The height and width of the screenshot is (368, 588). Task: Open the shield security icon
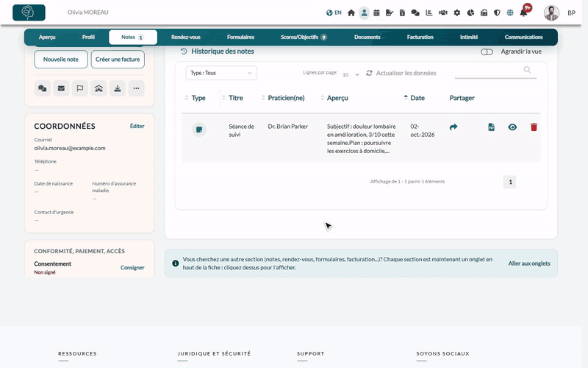click(x=497, y=13)
